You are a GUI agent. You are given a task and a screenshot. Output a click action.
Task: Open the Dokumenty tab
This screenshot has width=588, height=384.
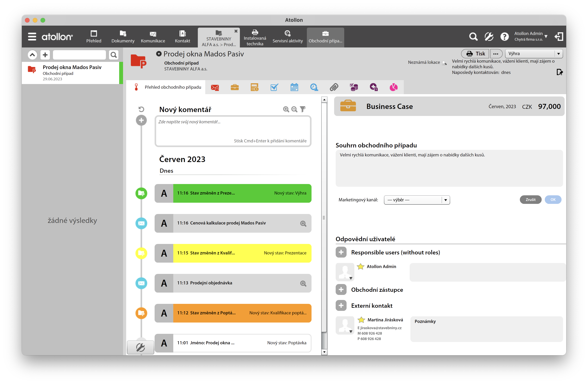click(x=123, y=37)
